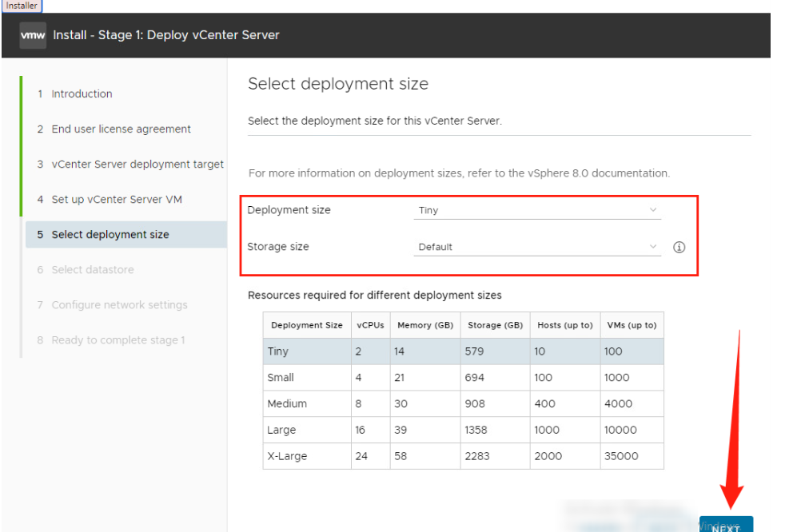
Task: Switch to the Installer tab
Action: click(x=22, y=5)
